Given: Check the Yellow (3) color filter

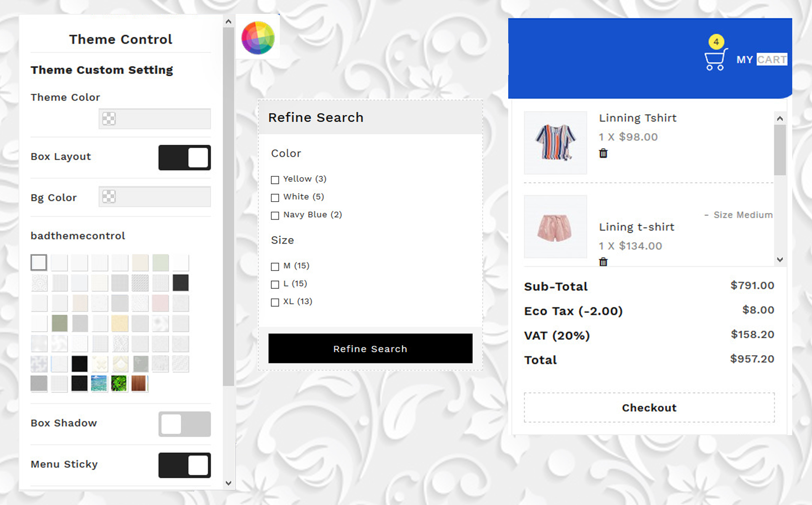Looking at the screenshot, I should click(x=275, y=180).
